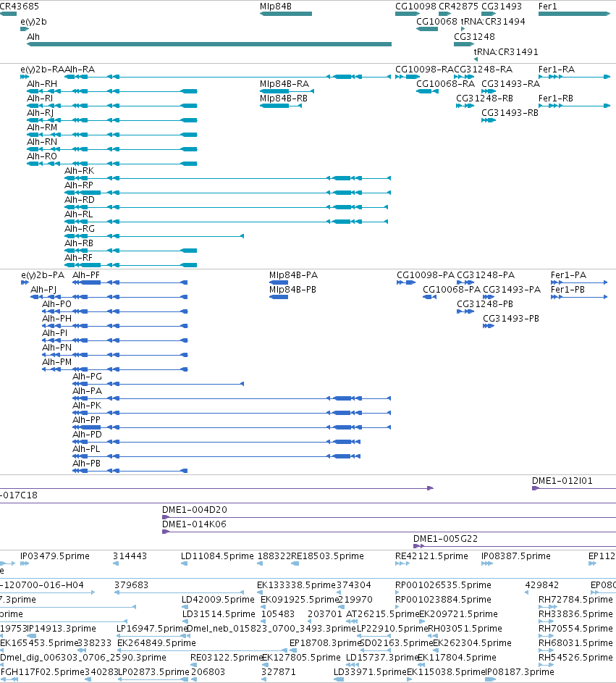Open the RP001026535.5prime EST label
616x683 pixels.
point(443,585)
